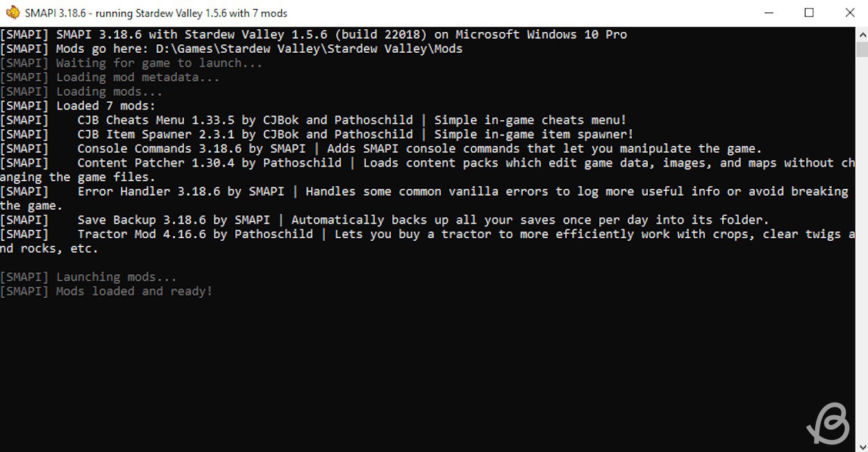The width and height of the screenshot is (868, 452).
Task: Click the window title text in title bar
Action: click(x=156, y=13)
